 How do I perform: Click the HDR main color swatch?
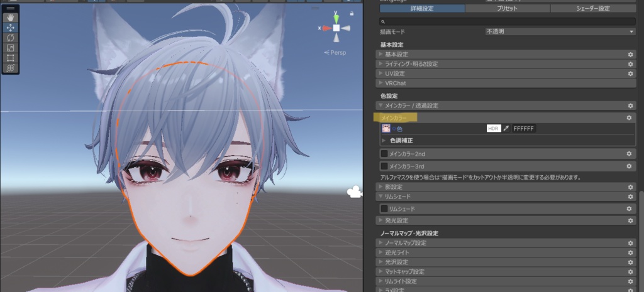click(x=494, y=129)
